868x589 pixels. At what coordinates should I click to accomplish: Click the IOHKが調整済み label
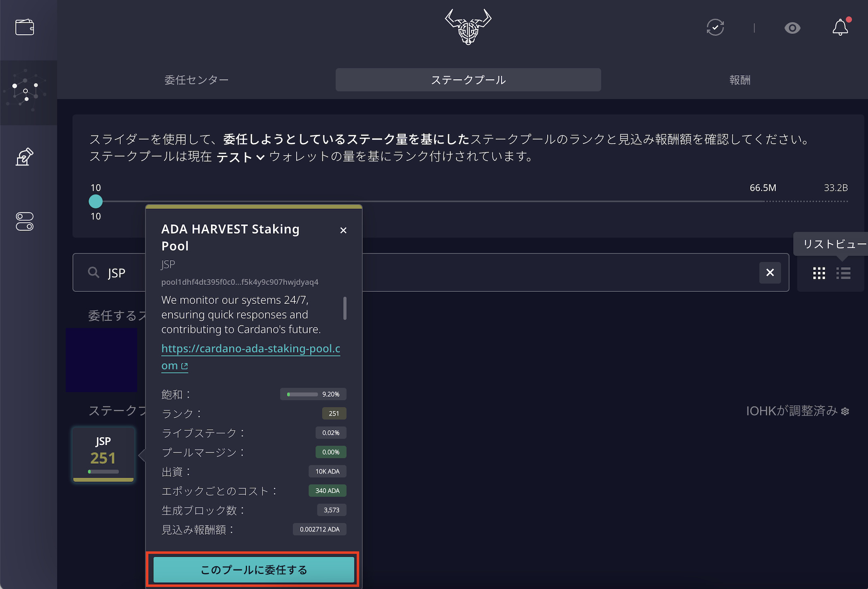pos(792,411)
